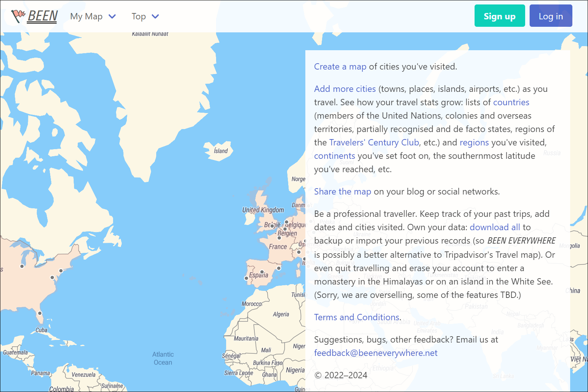
Task: Select the city marker in Florida
Action: [40, 313]
